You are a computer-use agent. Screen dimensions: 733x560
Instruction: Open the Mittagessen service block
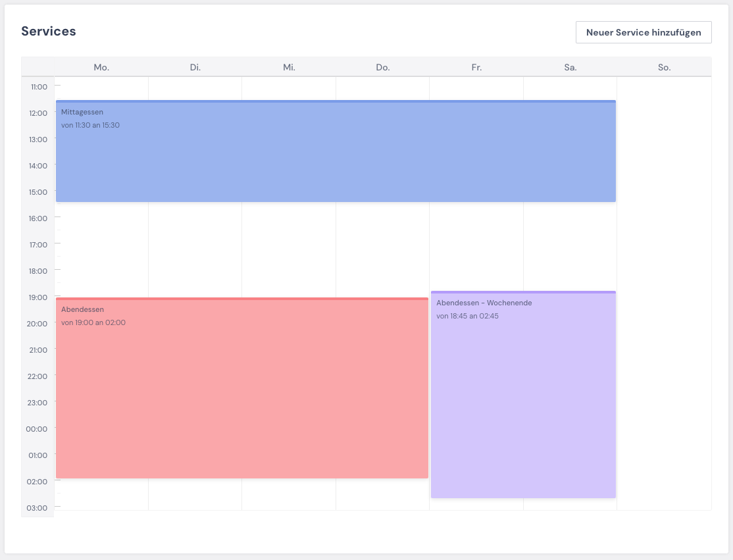click(336, 151)
